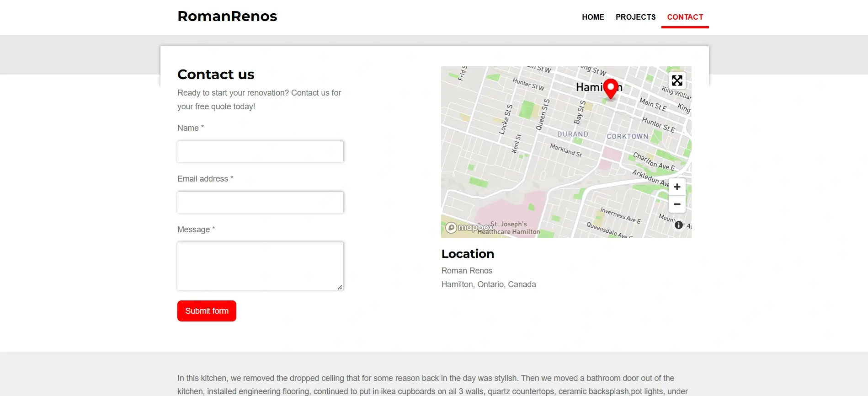This screenshot has height=396, width=868.
Task: Go to the Home page
Action: (x=593, y=17)
